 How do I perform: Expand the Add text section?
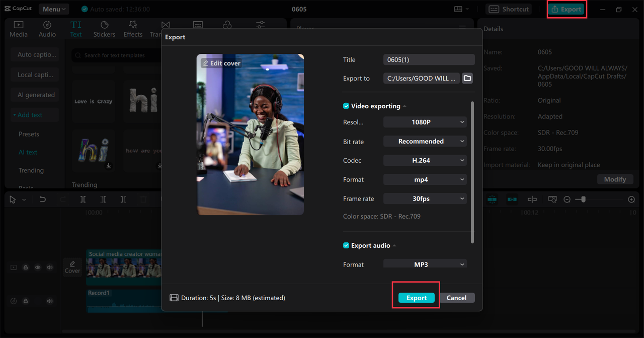click(x=35, y=115)
